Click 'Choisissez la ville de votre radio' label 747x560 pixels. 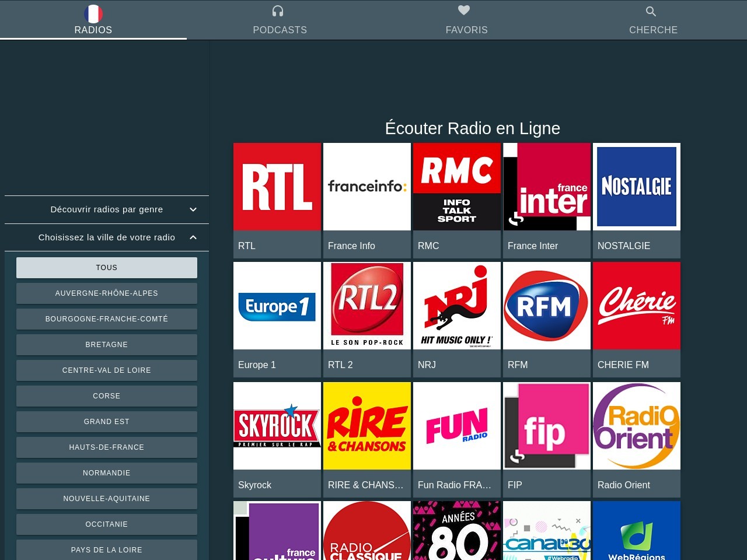pyautogui.click(x=107, y=237)
